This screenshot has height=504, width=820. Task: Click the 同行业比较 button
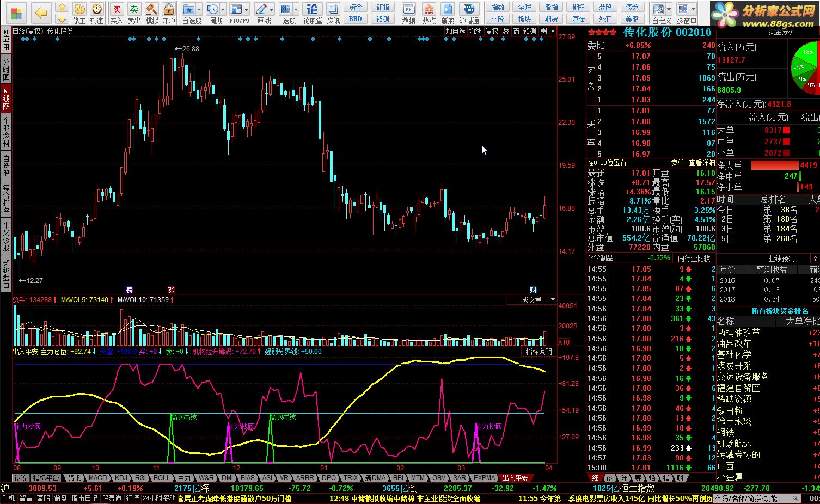coord(694,258)
